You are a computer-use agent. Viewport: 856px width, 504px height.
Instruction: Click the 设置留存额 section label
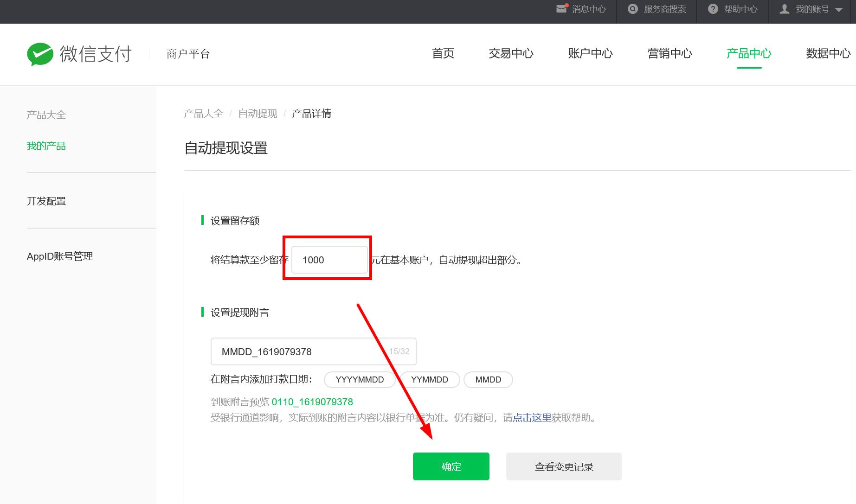tap(235, 221)
